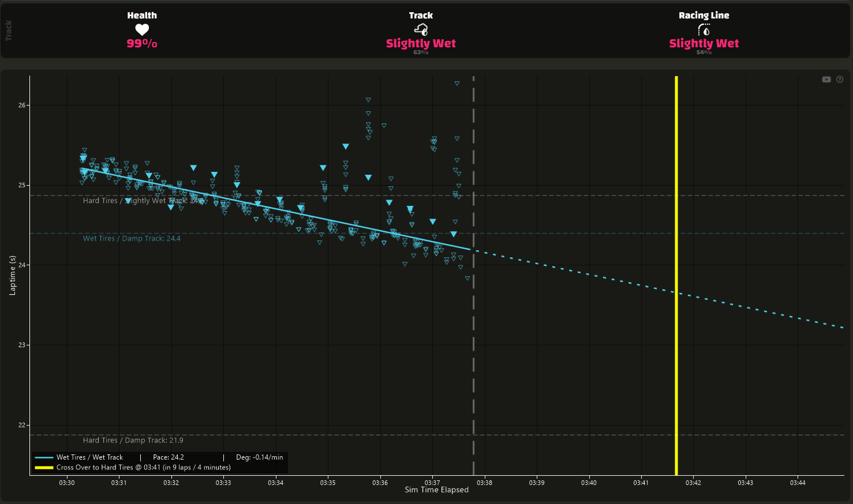
Task: Select the vertical Track side tab
Action: (x=9, y=31)
